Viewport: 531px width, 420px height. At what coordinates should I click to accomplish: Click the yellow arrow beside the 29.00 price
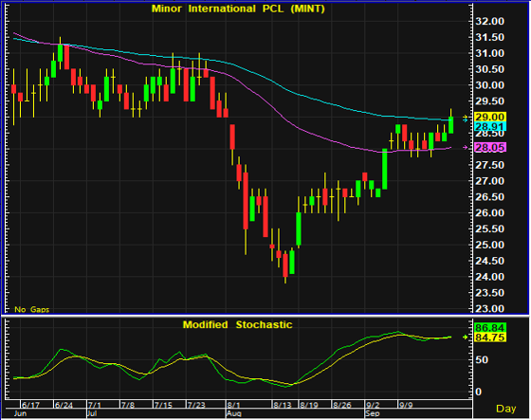466,119
